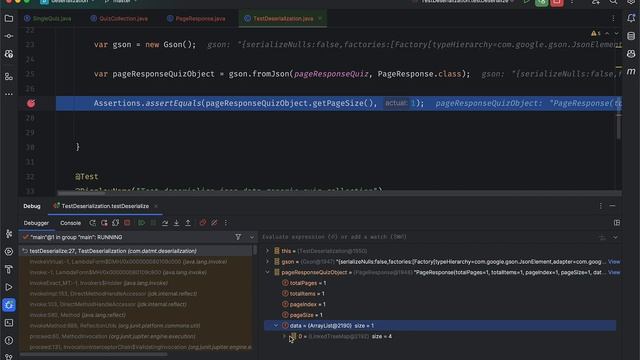
Task: Show more tool windows via ellipsis in left sidebar
Action: point(9,94)
